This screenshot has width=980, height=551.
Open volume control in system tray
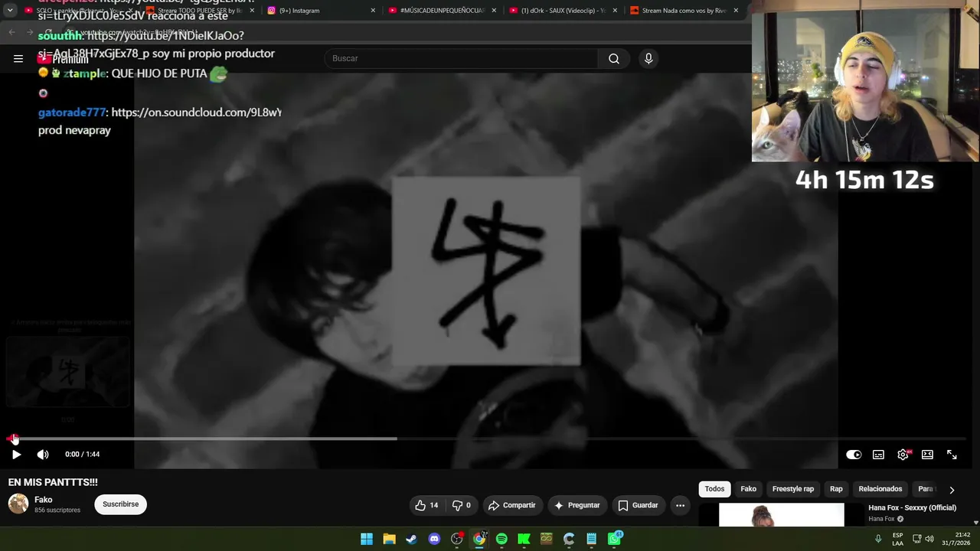[x=929, y=539]
